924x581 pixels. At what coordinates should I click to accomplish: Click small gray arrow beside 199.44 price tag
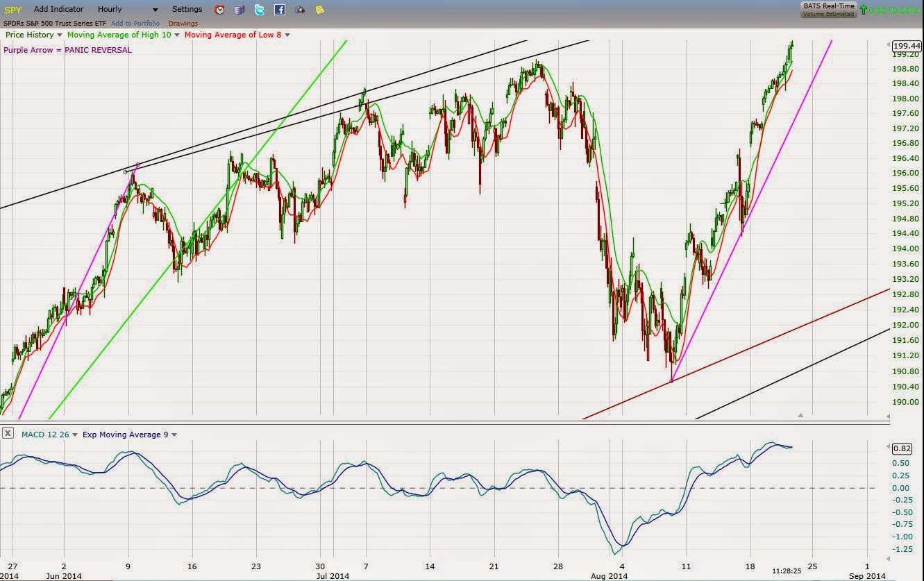pyautogui.click(x=889, y=45)
